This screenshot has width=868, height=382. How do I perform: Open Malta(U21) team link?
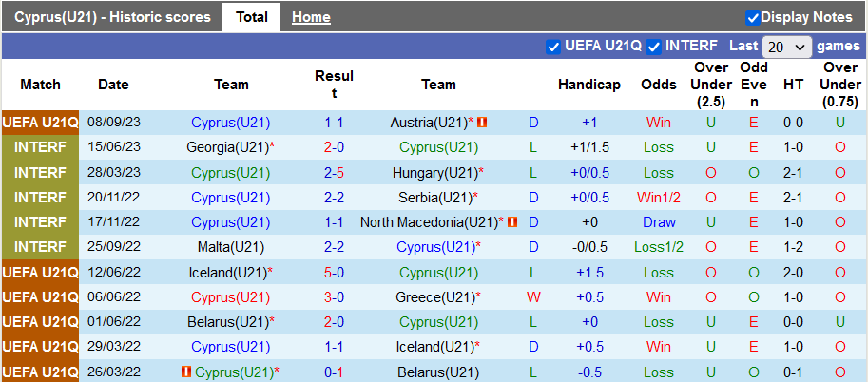click(231, 247)
